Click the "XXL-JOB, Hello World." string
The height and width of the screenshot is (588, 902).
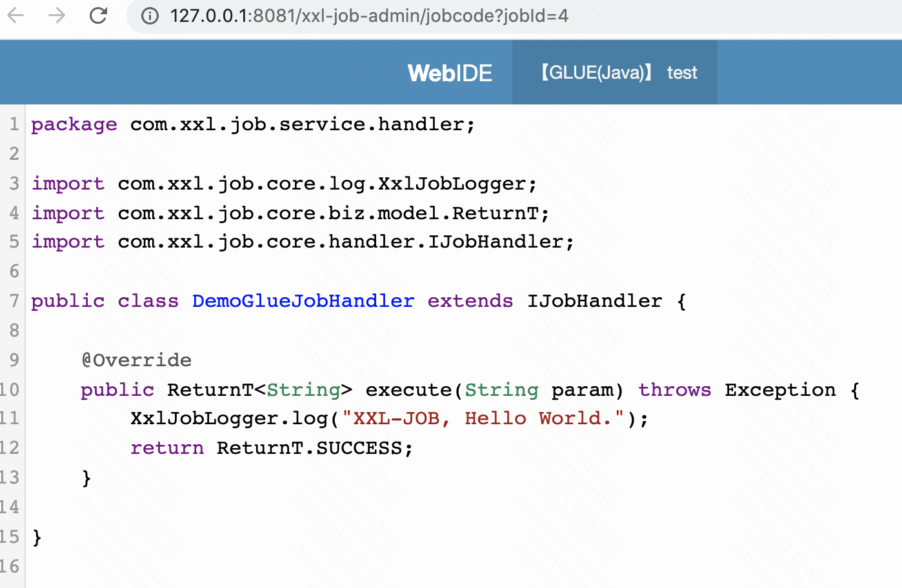(x=483, y=418)
